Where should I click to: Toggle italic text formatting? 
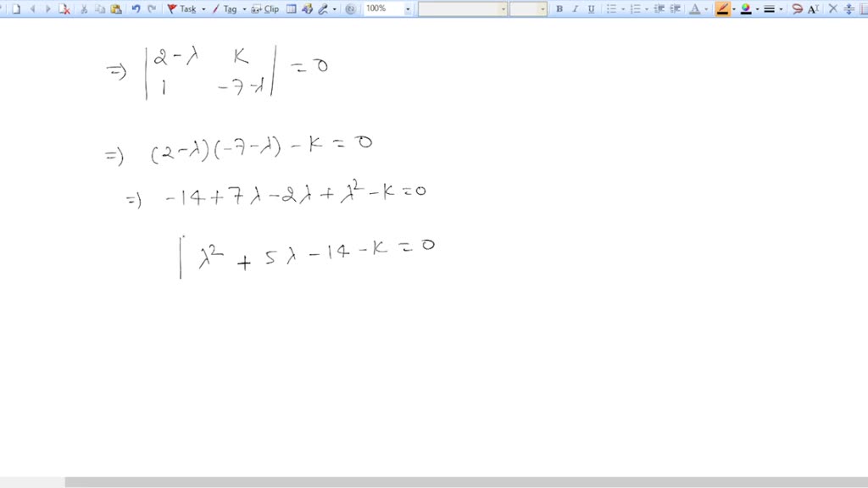[x=576, y=9]
